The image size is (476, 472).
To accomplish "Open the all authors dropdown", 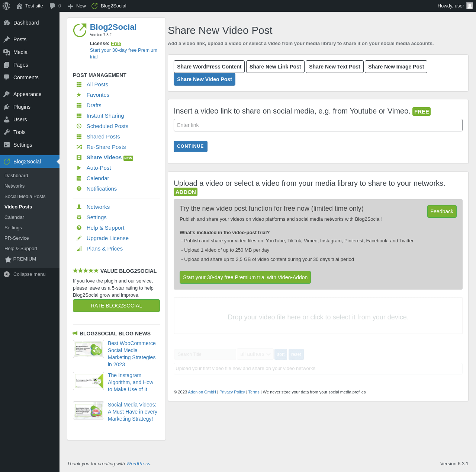I will [255, 354].
